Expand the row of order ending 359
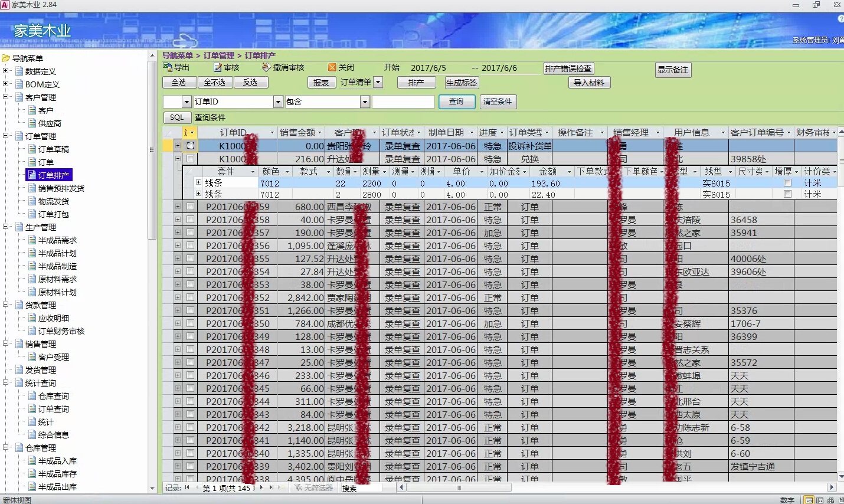Screen dimensions: 844x504 point(177,207)
